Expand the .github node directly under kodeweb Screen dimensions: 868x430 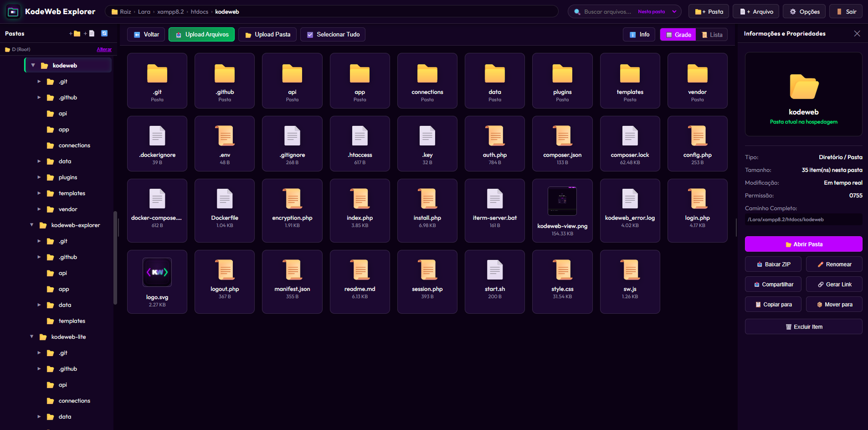[39, 97]
